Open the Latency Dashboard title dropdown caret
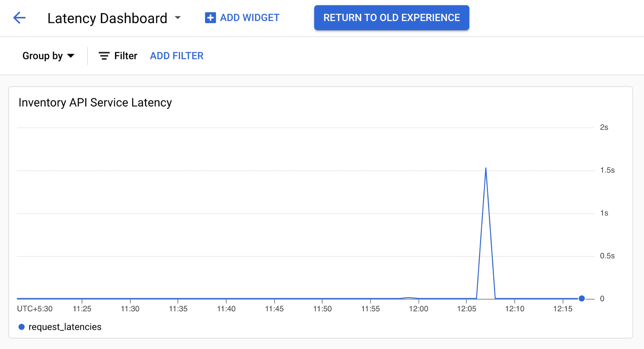644x349 pixels. [x=178, y=18]
